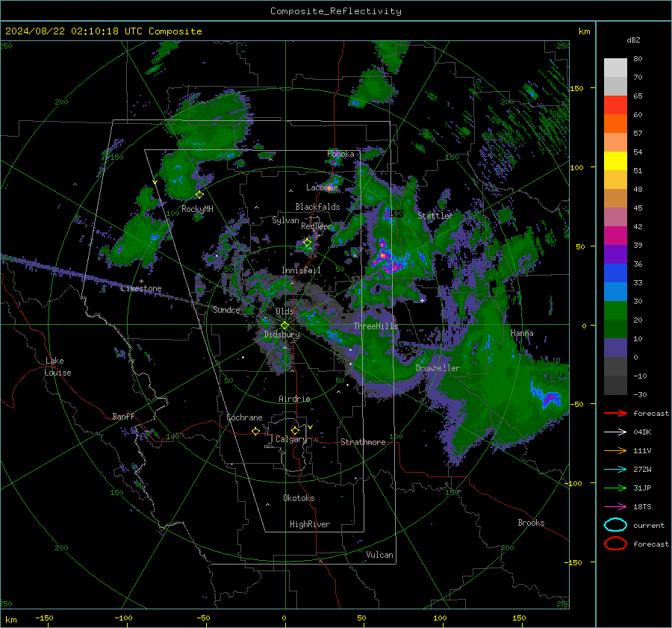Screen dimensions: 672x628
Task: Click the Okotoks label
Action: [299, 498]
